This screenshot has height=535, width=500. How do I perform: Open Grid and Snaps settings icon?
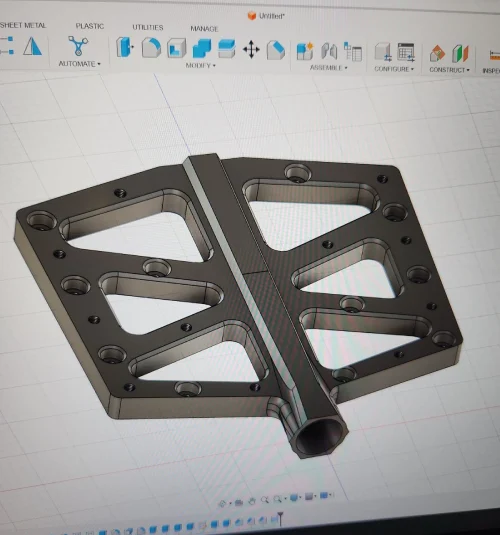(x=309, y=496)
